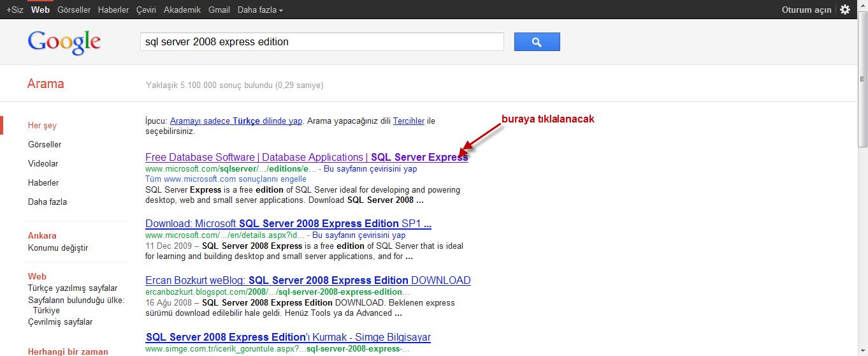Viewport: 868px width, 356px height.
Task: Open Çeviri in the top bar
Action: pos(146,10)
